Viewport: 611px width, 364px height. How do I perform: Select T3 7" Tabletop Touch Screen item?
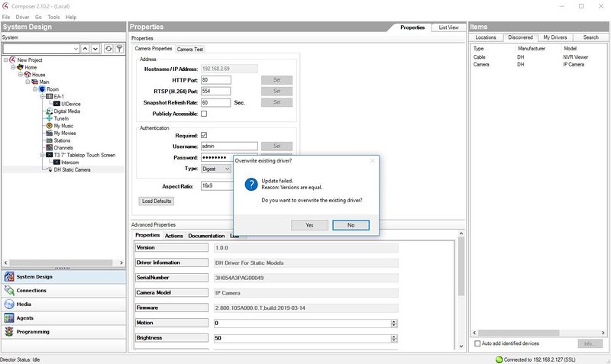tap(85, 155)
